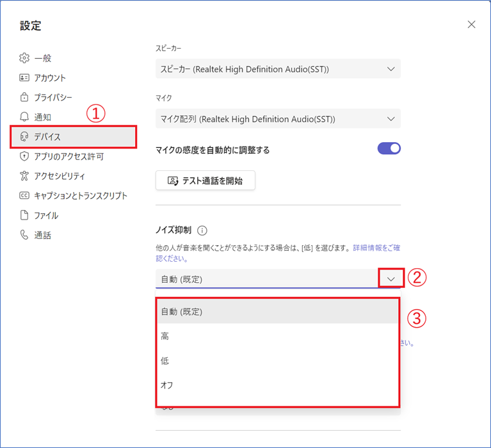This screenshot has width=491, height=448.
Task: Click the Notifications bell icon
Action: pyautogui.click(x=24, y=117)
